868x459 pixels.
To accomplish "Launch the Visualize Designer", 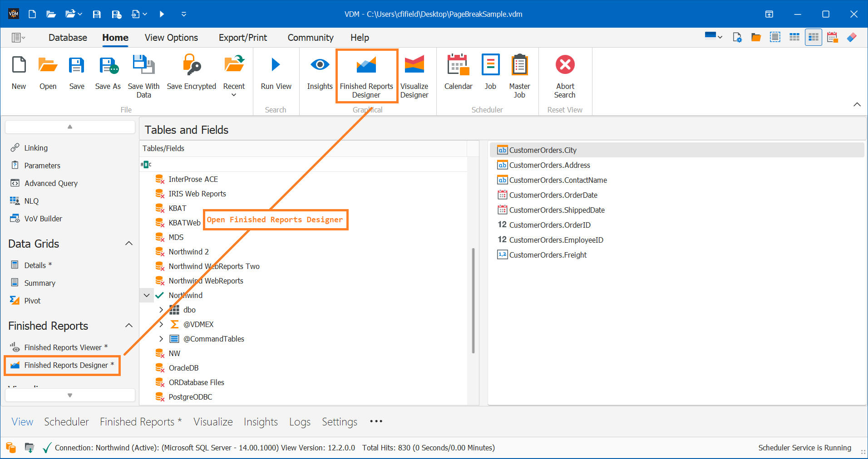I will tap(414, 76).
